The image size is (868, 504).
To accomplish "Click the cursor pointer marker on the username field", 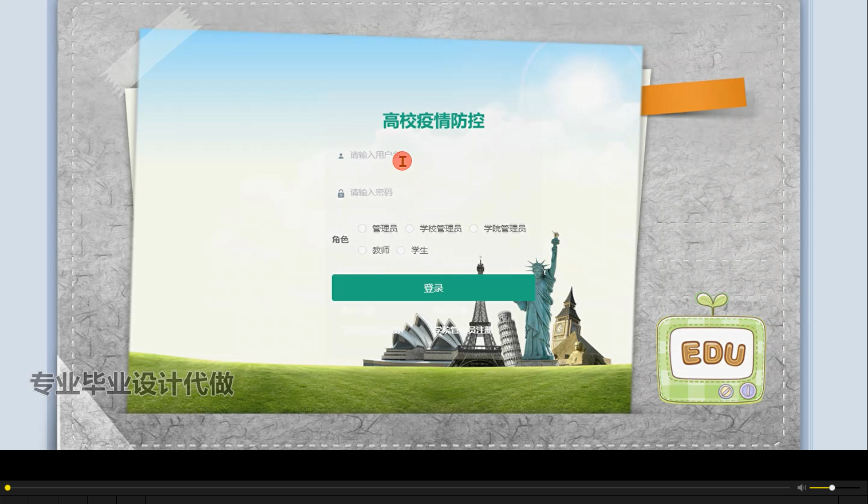I will (x=402, y=161).
